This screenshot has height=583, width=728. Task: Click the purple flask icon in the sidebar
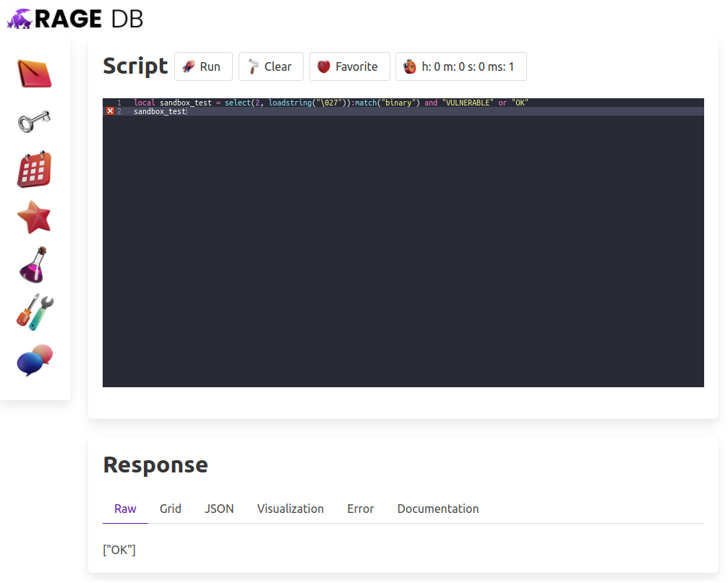click(35, 264)
